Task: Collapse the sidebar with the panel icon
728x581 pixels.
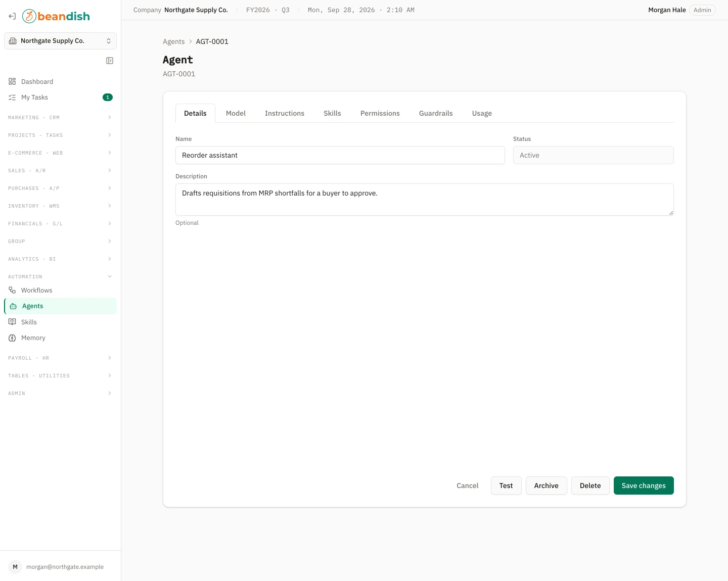Action: (x=110, y=61)
